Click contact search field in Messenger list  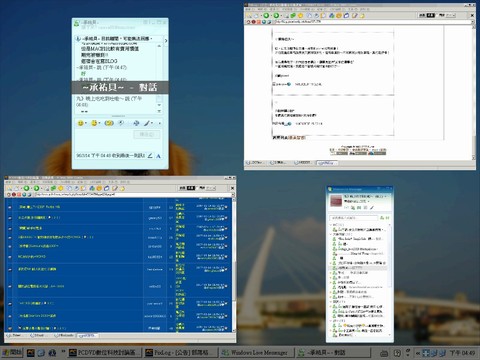[354, 218]
